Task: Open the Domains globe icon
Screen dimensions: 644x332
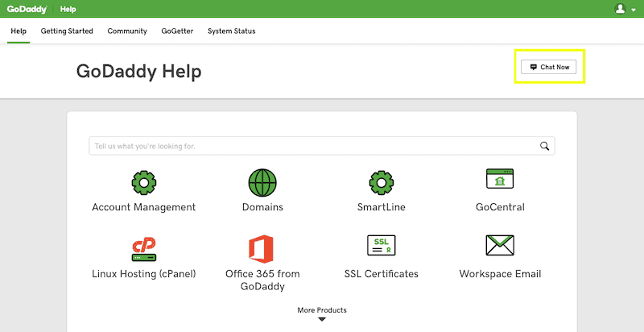Action: pos(262,183)
